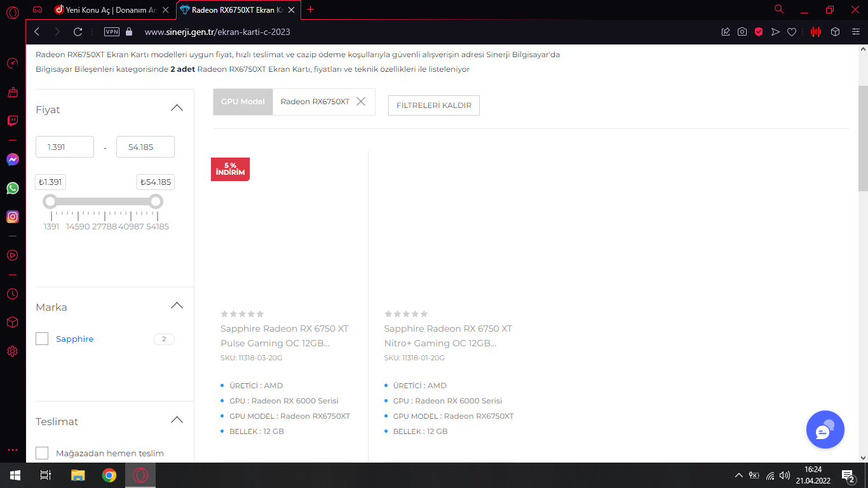Open Instagram in the sidebar
The width and height of the screenshot is (868, 488).
[13, 217]
